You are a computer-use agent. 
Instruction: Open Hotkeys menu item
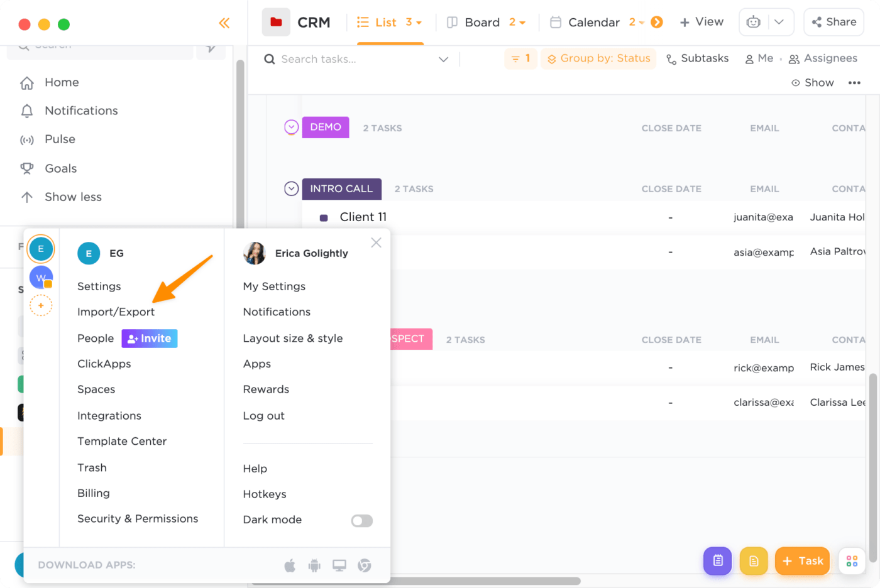[x=265, y=494]
